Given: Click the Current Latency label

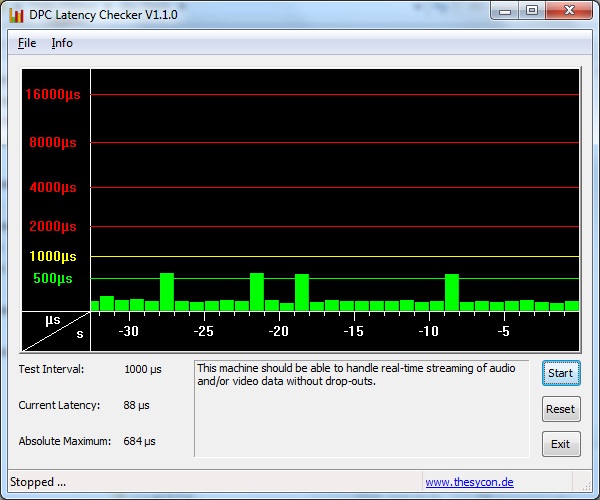Looking at the screenshot, I should coord(59,405).
